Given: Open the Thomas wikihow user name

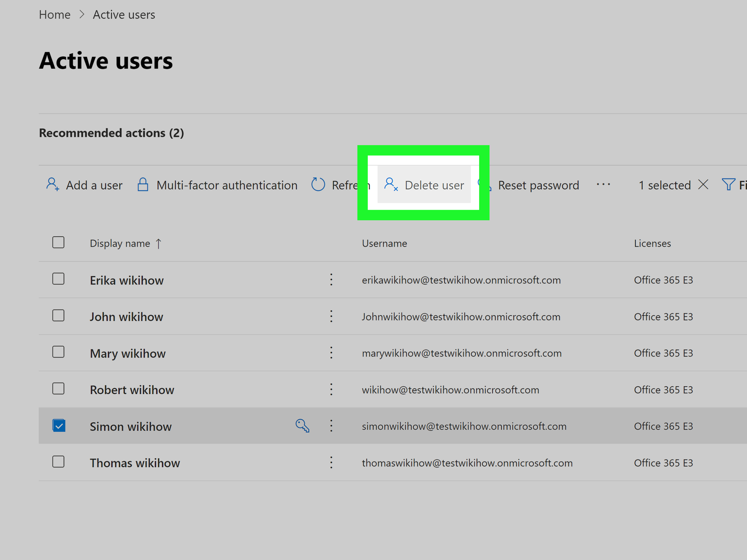Looking at the screenshot, I should (135, 463).
